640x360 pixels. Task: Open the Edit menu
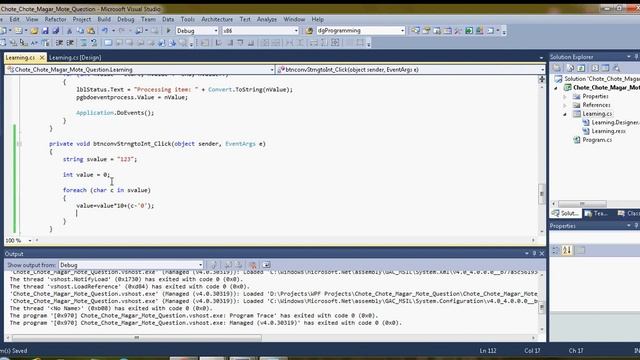(x=14, y=19)
